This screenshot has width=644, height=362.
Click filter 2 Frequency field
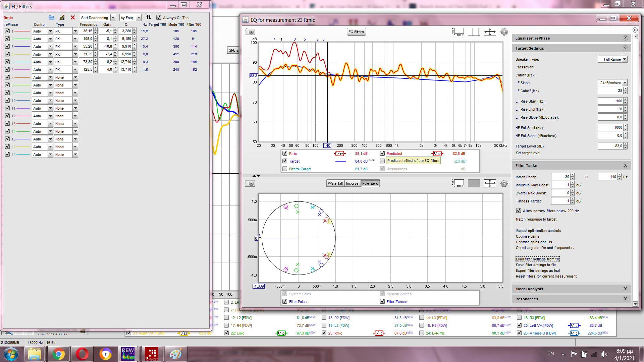point(86,39)
